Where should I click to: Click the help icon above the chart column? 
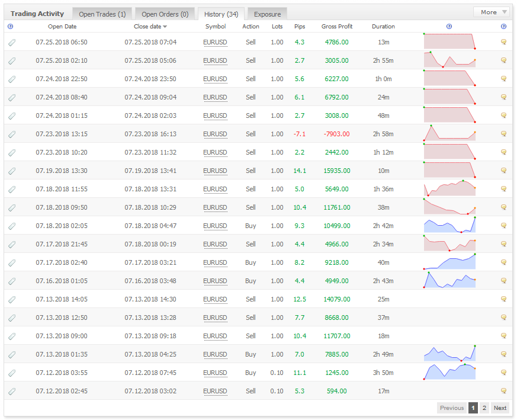point(449,27)
